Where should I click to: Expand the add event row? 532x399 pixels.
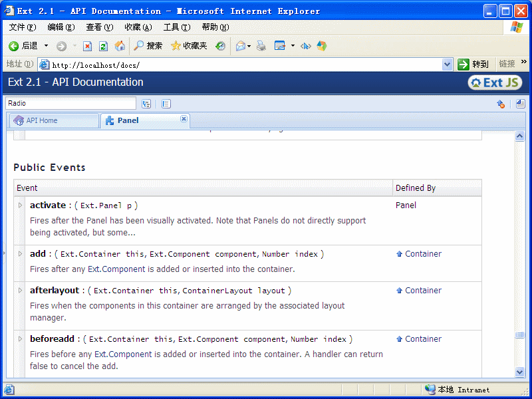click(20, 254)
